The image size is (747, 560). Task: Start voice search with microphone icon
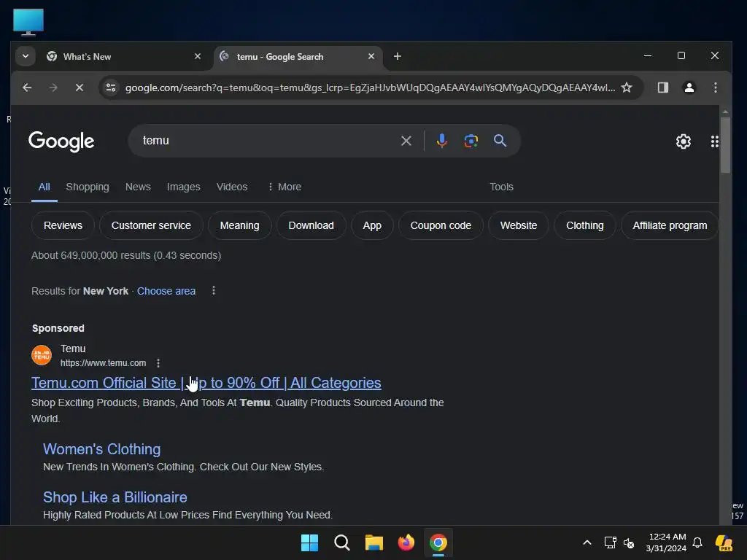coord(441,141)
